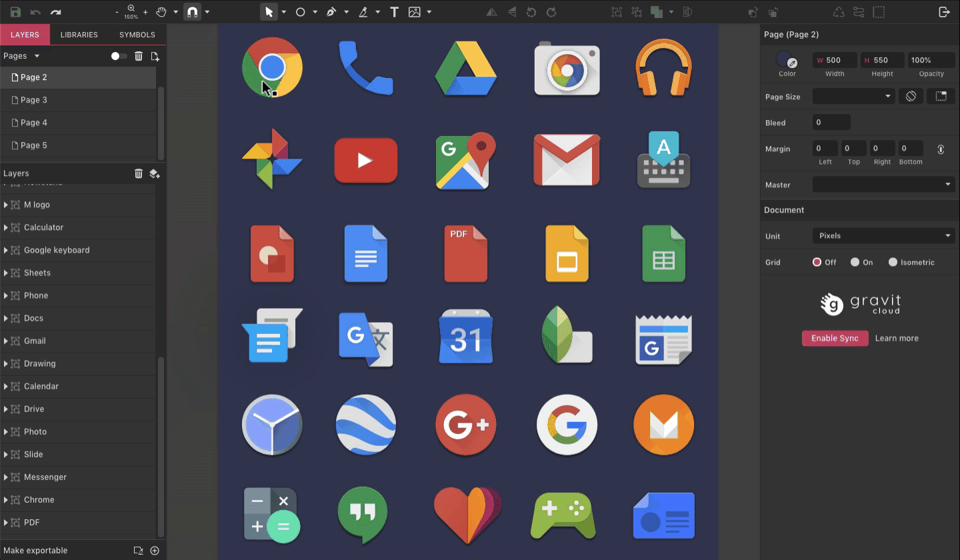Viewport: 960px width, 560px height.
Task: Click Export document icon at top right
Action: tap(946, 11)
